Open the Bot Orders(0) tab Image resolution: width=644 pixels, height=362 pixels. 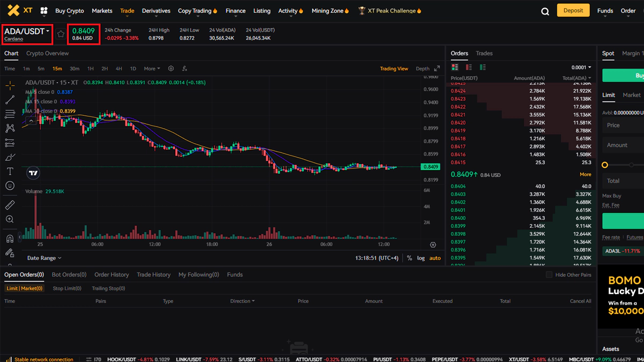coord(69,275)
